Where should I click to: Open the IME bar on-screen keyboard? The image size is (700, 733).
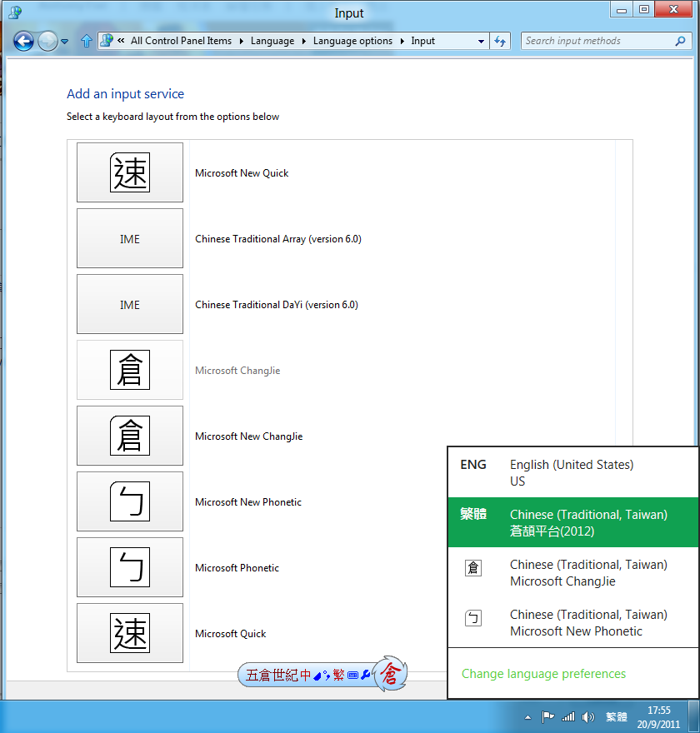(353, 675)
